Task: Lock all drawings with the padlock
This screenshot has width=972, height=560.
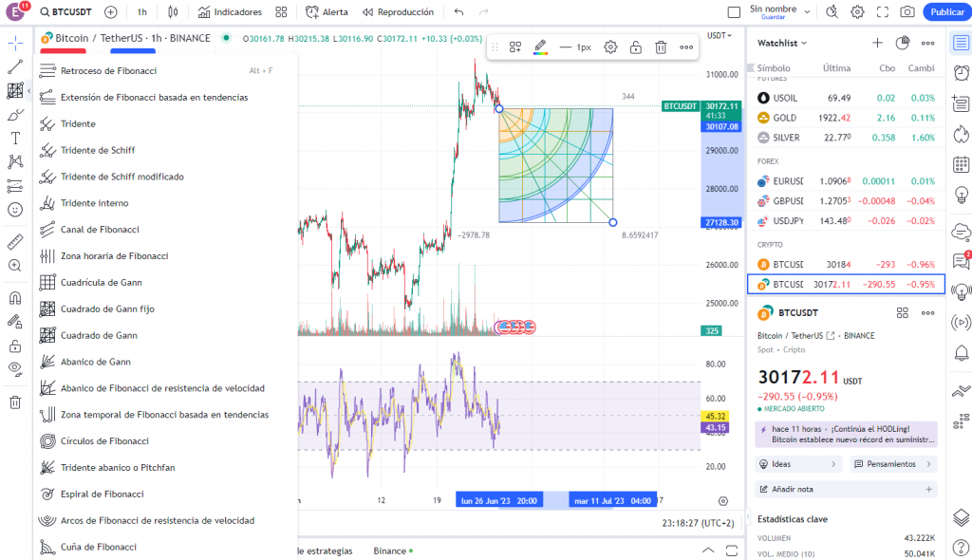Action: (14, 345)
